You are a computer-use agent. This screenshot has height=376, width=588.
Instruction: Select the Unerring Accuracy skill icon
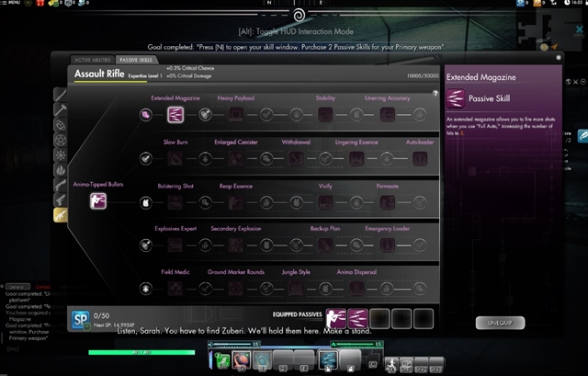[x=388, y=114]
